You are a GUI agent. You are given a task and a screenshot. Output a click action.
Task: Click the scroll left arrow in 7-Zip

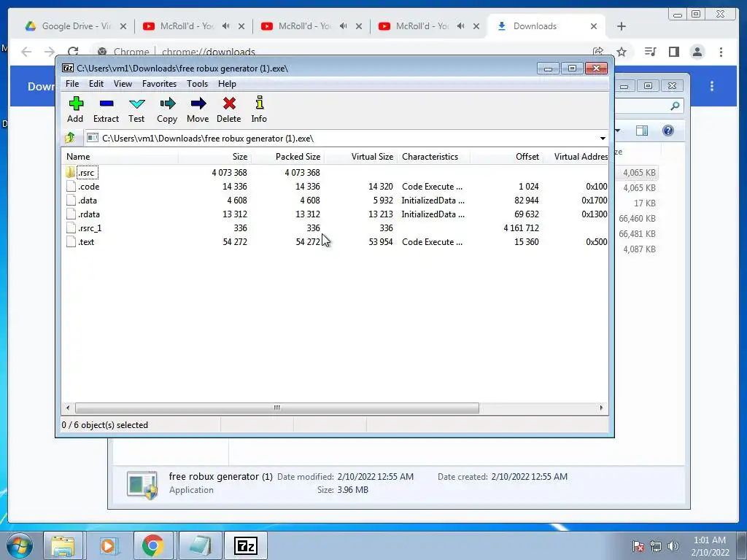68,408
